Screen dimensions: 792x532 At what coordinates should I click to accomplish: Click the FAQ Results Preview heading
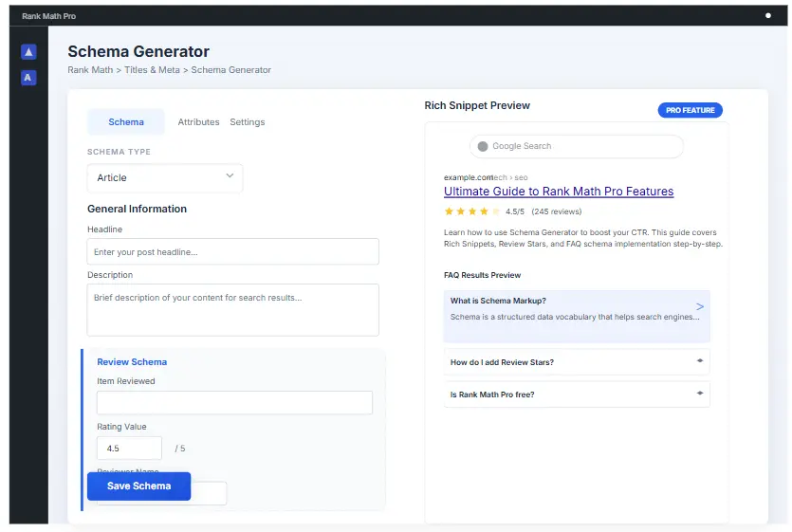[x=483, y=275]
